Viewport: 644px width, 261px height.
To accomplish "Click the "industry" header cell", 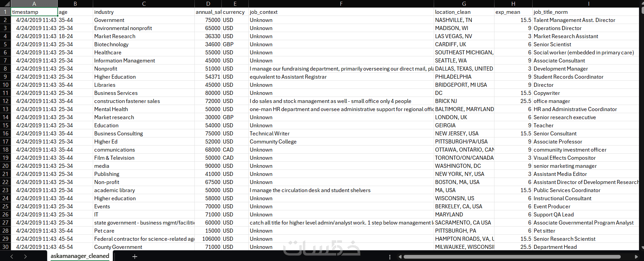I will click(x=144, y=12).
